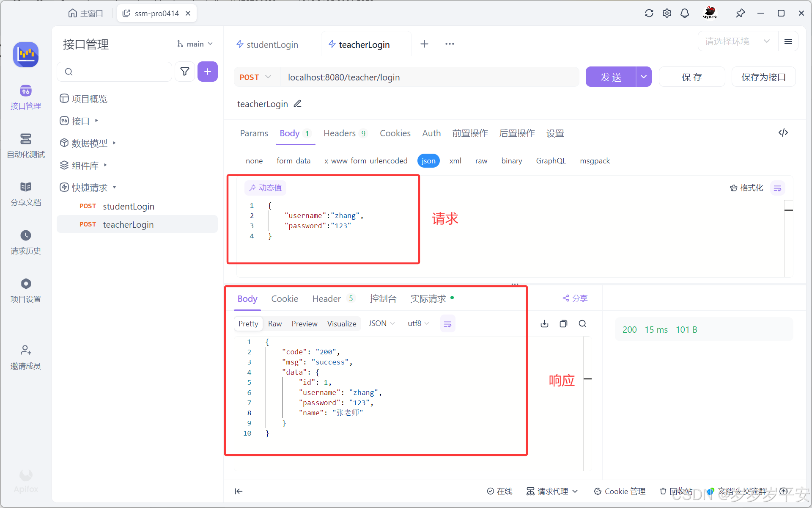The height and width of the screenshot is (508, 812).
Task: Open the code generation icon
Action: 783,133
